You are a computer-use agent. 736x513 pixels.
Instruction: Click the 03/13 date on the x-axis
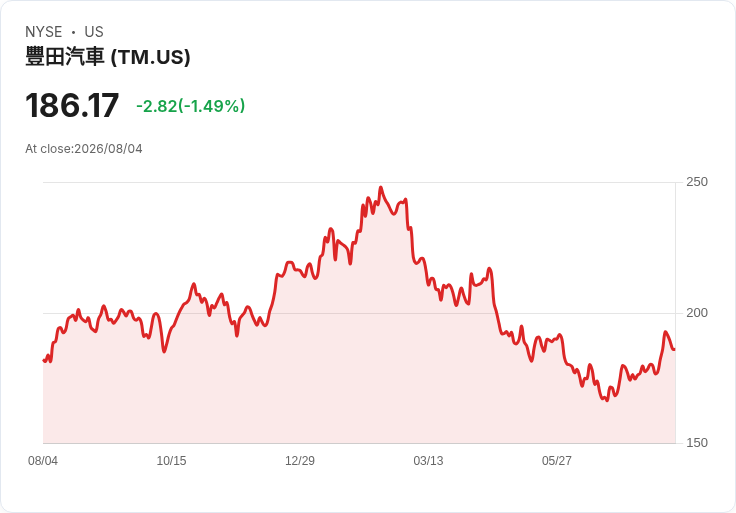click(428, 461)
